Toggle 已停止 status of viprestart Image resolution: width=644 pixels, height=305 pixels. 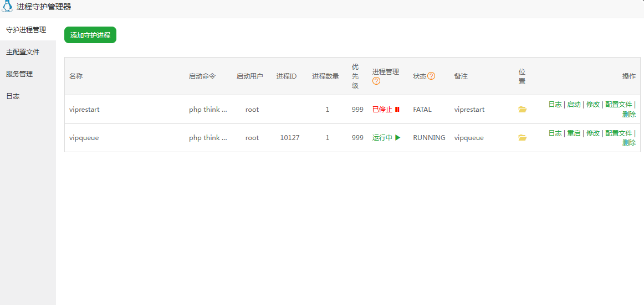coord(382,110)
